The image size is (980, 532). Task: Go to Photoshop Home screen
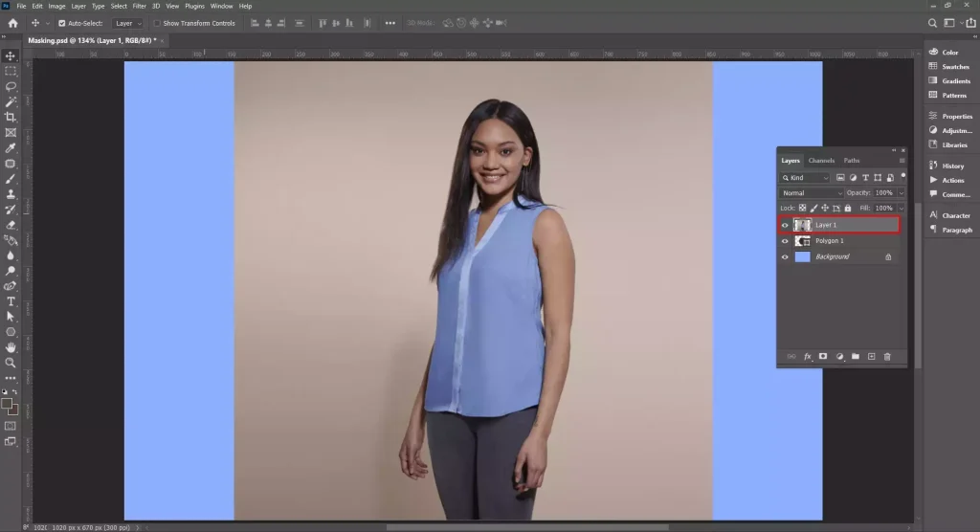(x=13, y=23)
